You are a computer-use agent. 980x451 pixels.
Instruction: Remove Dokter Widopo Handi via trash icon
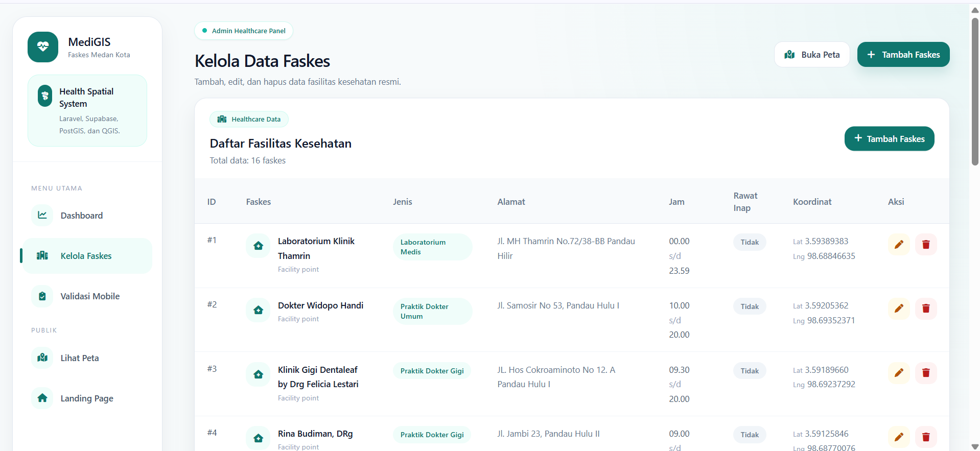pos(926,308)
